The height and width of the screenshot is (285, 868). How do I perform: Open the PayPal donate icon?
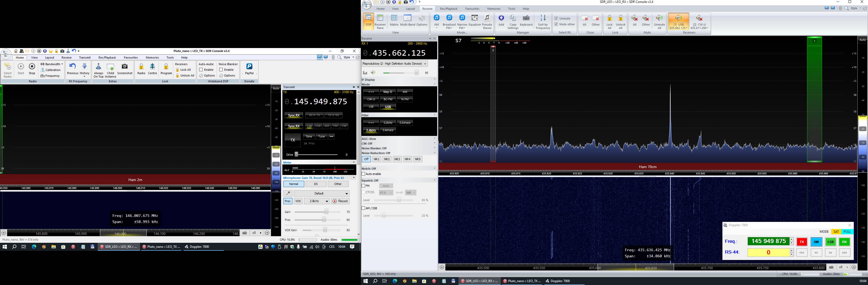(249, 69)
